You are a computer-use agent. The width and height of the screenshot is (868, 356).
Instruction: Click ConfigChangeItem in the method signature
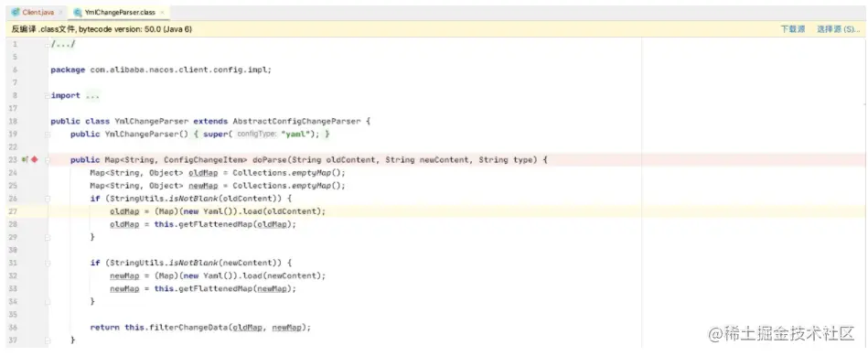204,160
